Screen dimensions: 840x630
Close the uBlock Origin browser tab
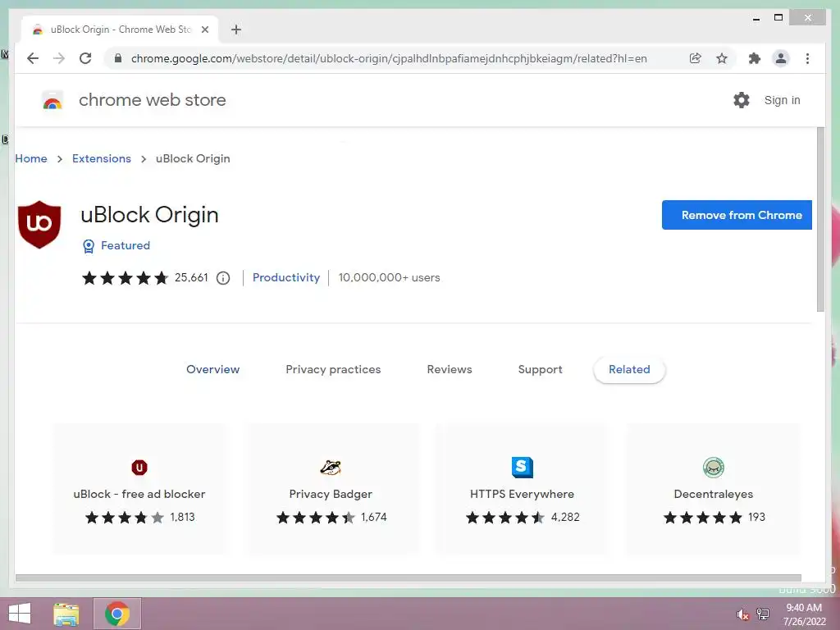pyautogui.click(x=204, y=30)
